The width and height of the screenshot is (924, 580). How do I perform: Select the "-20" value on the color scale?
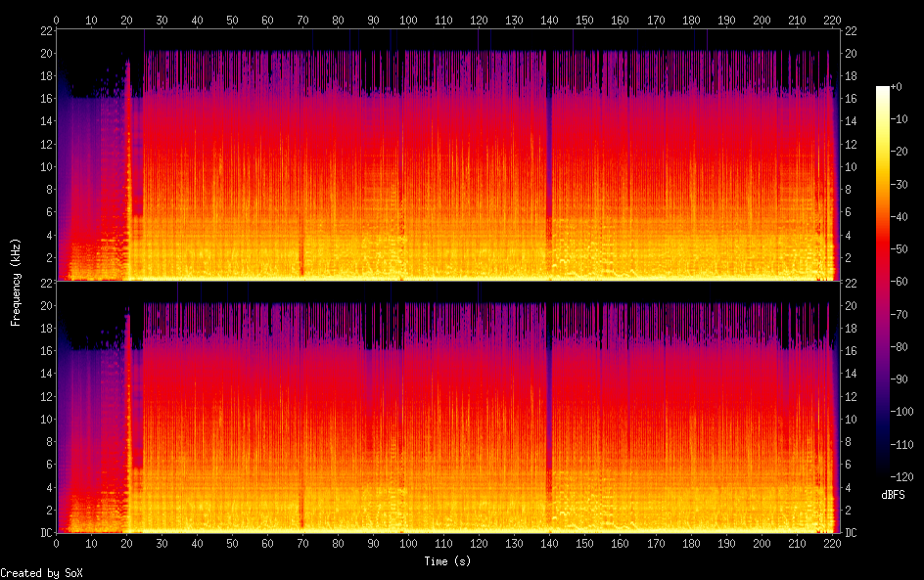point(899,152)
